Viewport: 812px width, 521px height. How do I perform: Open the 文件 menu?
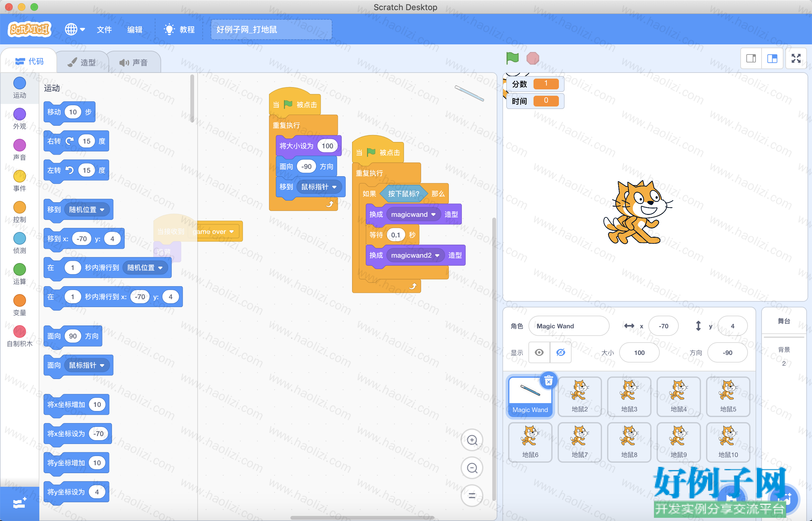click(104, 29)
